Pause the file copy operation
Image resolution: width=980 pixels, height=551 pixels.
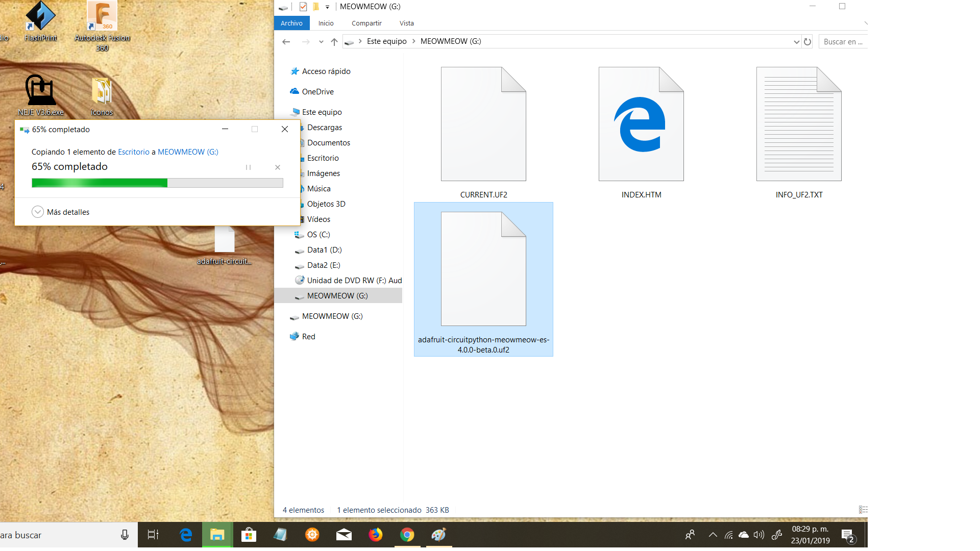click(x=248, y=167)
